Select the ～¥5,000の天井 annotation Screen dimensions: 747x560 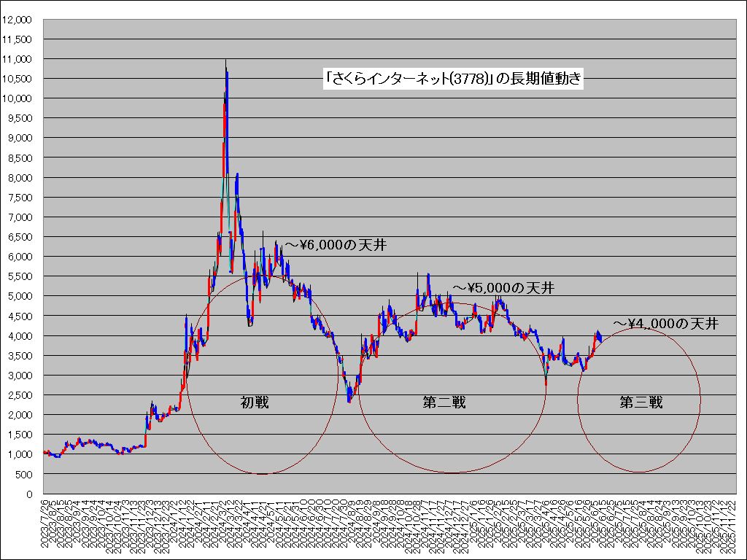tap(503, 287)
